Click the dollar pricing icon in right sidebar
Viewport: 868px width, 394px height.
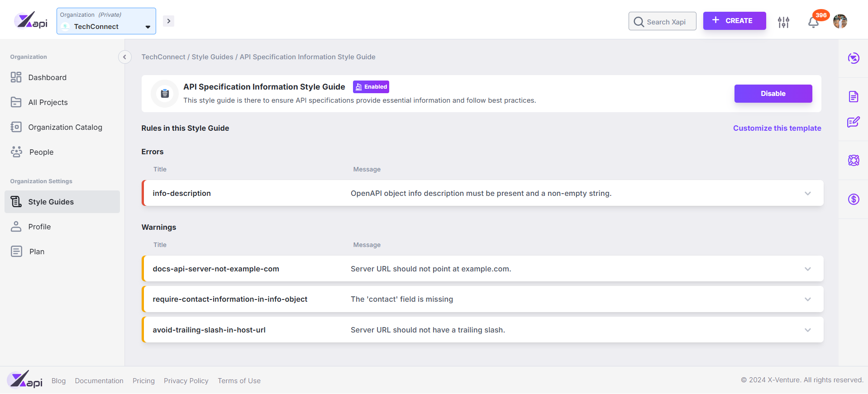(854, 199)
